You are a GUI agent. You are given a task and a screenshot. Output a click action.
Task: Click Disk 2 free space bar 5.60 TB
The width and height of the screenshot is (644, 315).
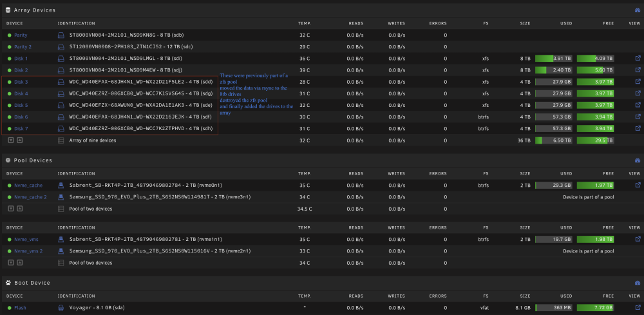point(596,70)
